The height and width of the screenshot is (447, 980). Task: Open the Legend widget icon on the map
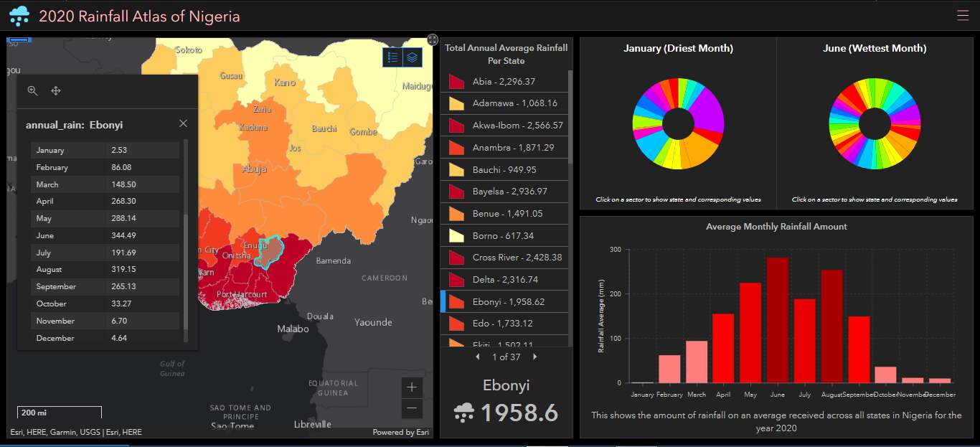point(392,57)
